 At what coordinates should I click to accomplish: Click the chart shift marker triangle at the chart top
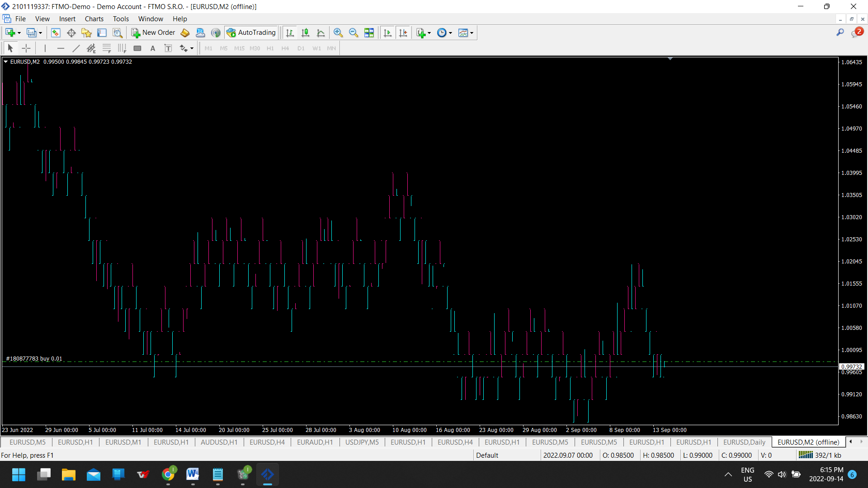[x=670, y=59]
